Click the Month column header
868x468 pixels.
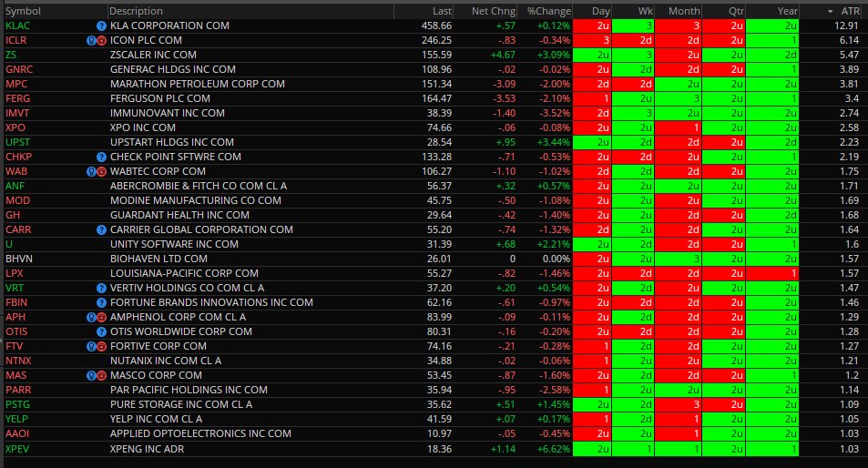pyautogui.click(x=684, y=11)
